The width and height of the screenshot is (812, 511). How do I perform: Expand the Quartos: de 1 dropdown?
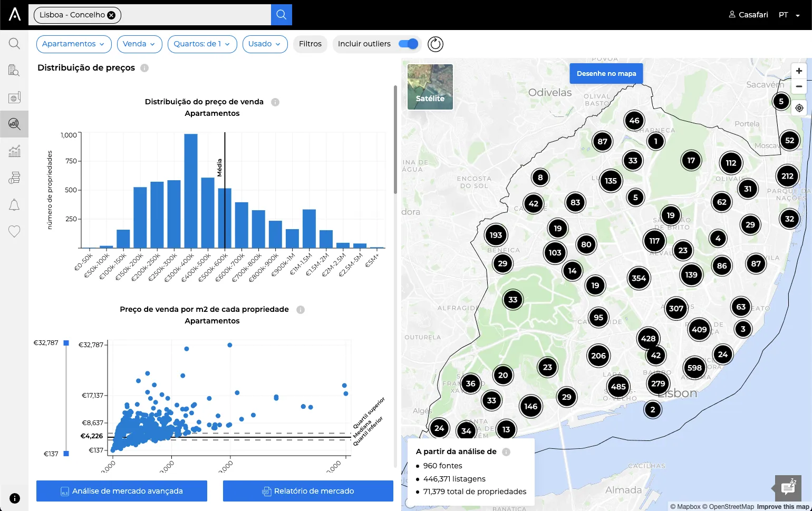(x=202, y=44)
